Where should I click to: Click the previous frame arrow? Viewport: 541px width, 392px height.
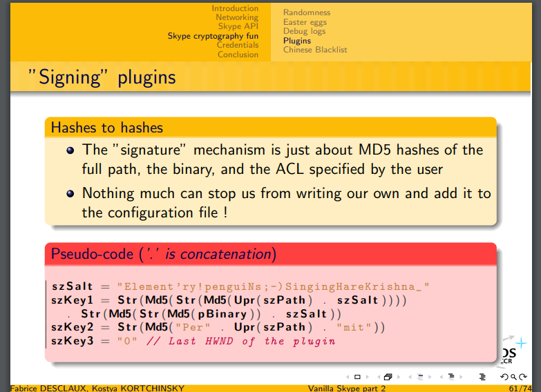tap(379, 377)
